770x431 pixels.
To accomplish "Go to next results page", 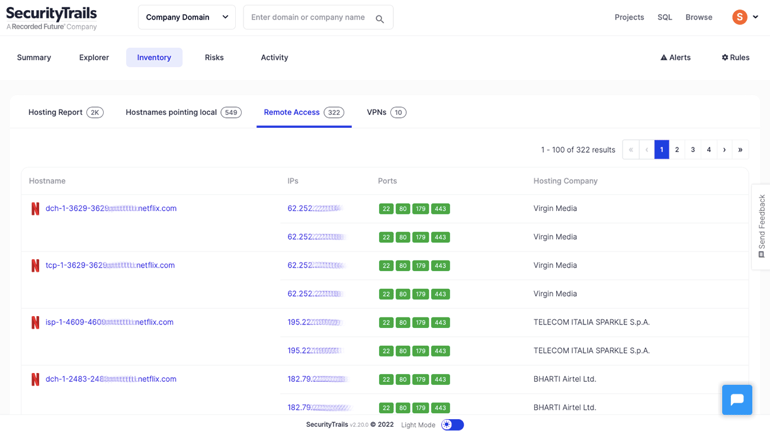I will pos(724,150).
